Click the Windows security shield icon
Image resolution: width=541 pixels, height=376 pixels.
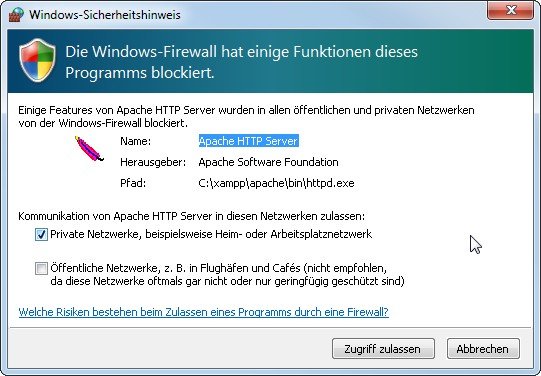tap(37, 60)
